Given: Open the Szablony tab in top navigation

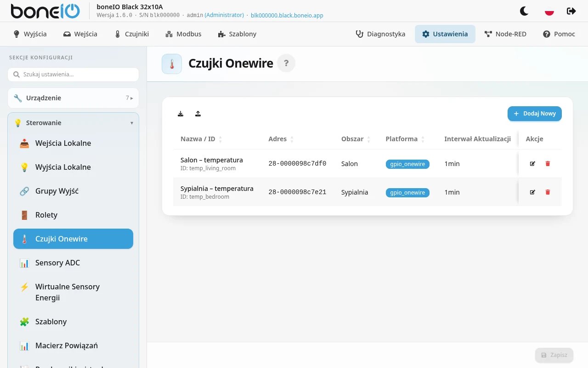Looking at the screenshot, I should click(237, 34).
